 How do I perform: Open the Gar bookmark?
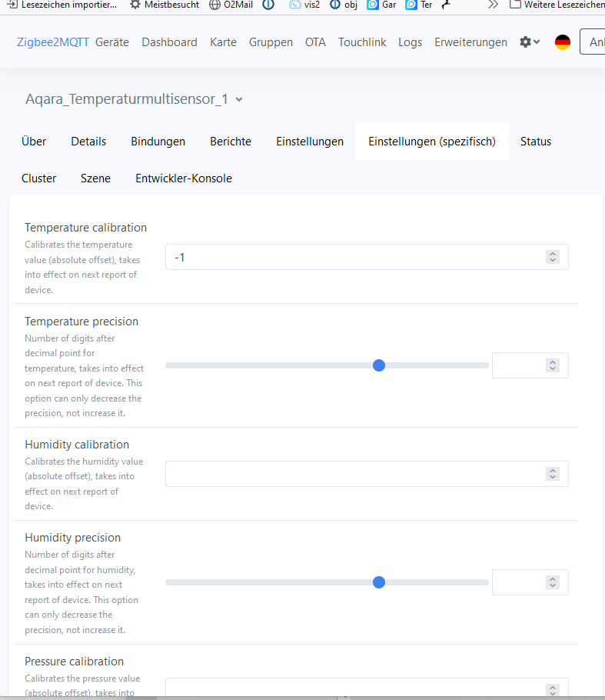click(381, 5)
